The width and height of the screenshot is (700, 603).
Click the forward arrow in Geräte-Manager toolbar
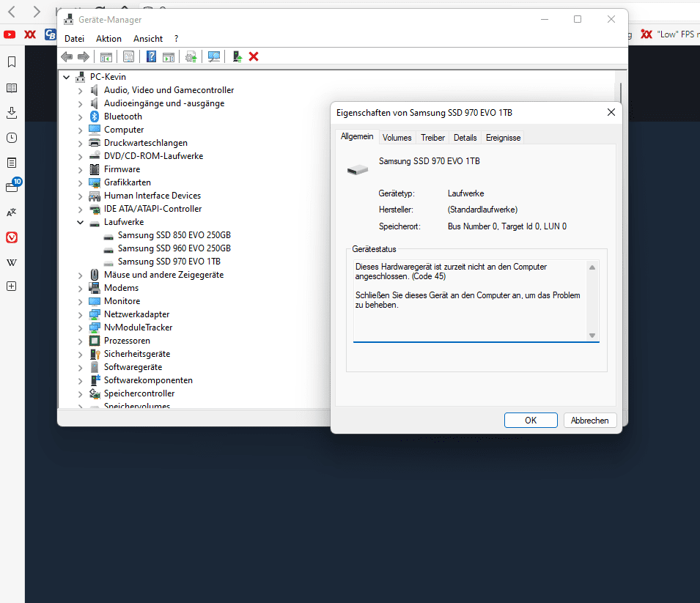(84, 56)
